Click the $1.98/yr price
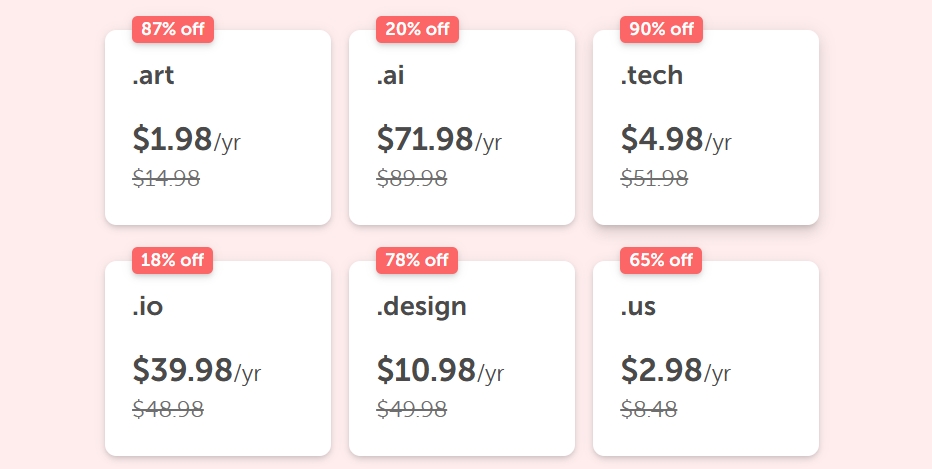This screenshot has width=932, height=469. [x=186, y=139]
